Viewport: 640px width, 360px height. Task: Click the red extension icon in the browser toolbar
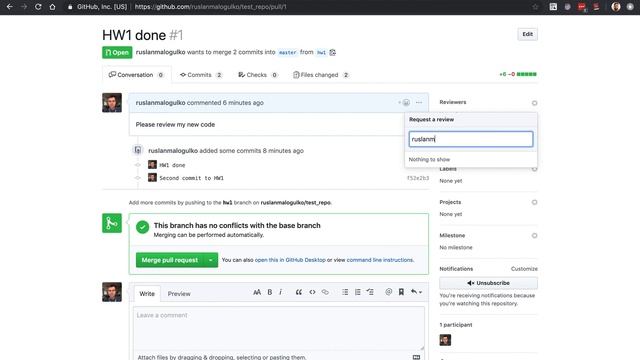582,7
